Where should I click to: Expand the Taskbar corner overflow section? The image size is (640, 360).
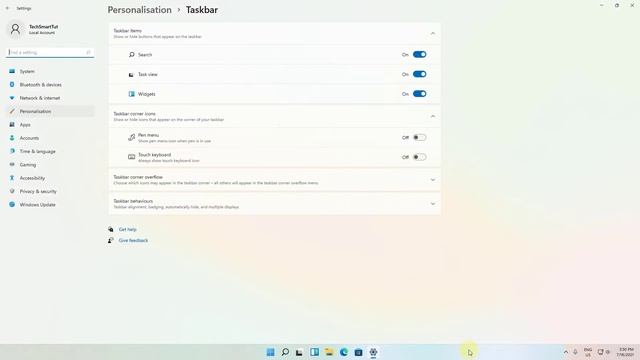pos(433,180)
